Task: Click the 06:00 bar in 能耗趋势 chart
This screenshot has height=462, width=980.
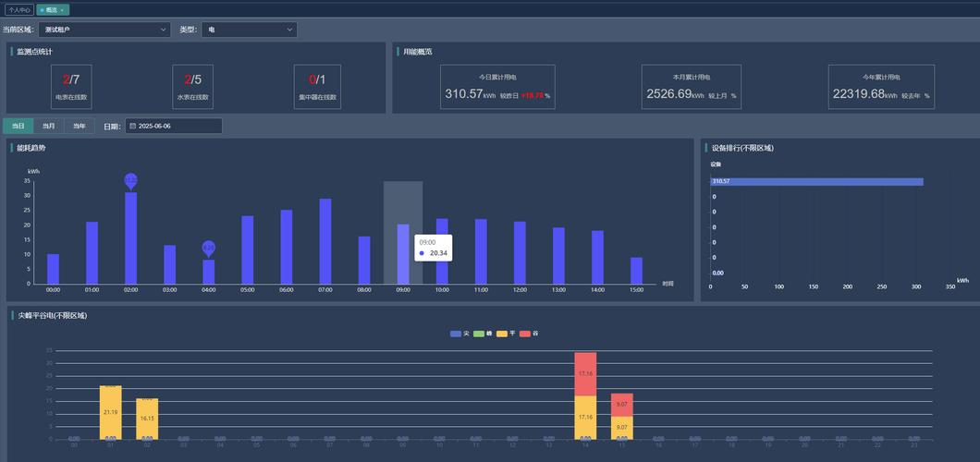Action: [x=287, y=247]
